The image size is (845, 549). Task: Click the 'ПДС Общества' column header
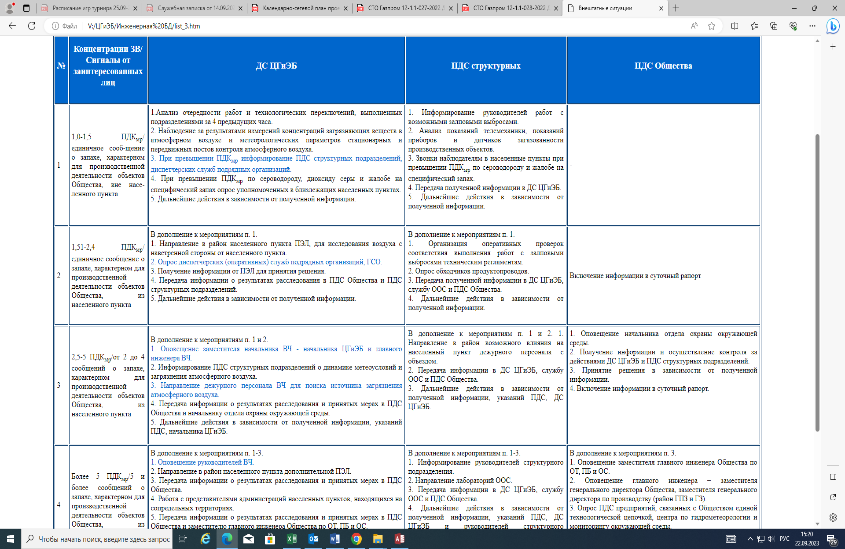(x=663, y=66)
